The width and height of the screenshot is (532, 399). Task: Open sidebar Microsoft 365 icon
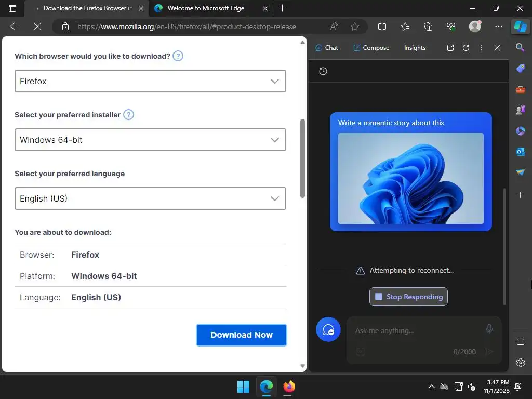coord(521,131)
